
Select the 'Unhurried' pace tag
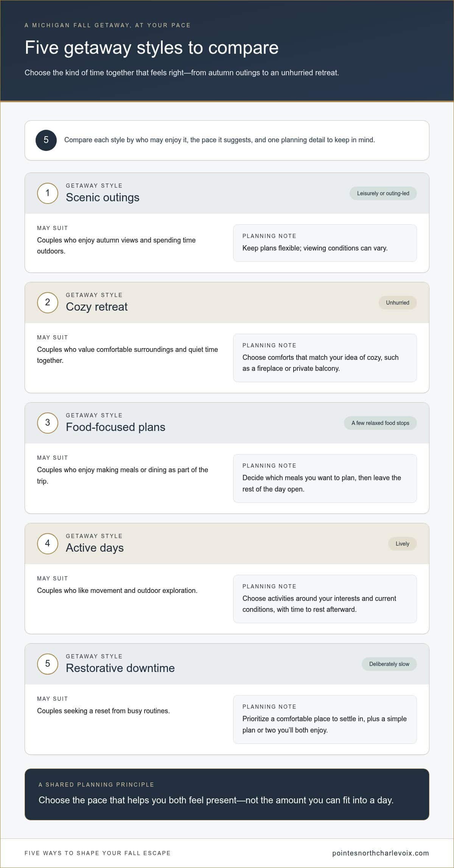pos(398,303)
